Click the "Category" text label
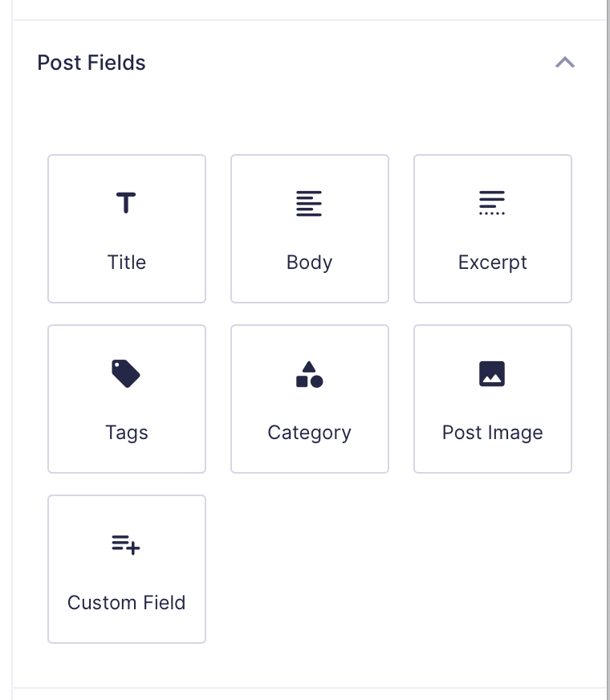Image resolution: width=610 pixels, height=700 pixels. (309, 433)
